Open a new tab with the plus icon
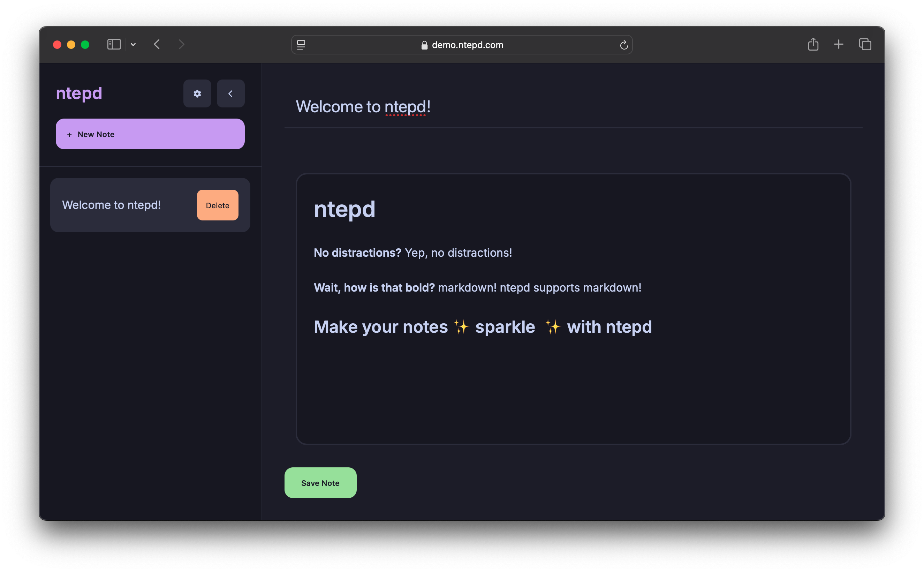This screenshot has height=572, width=924. point(839,44)
